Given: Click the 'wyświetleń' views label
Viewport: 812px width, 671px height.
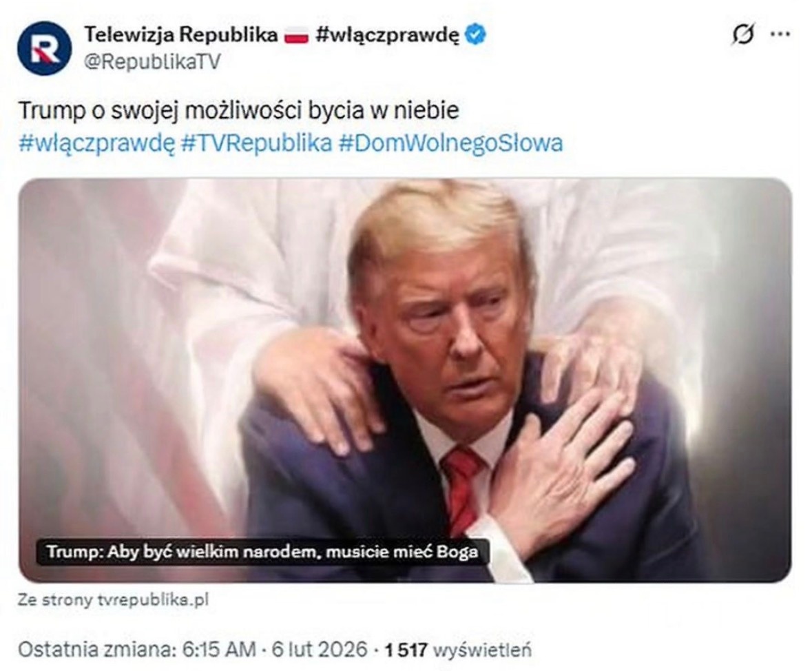Looking at the screenshot, I should coord(482,650).
